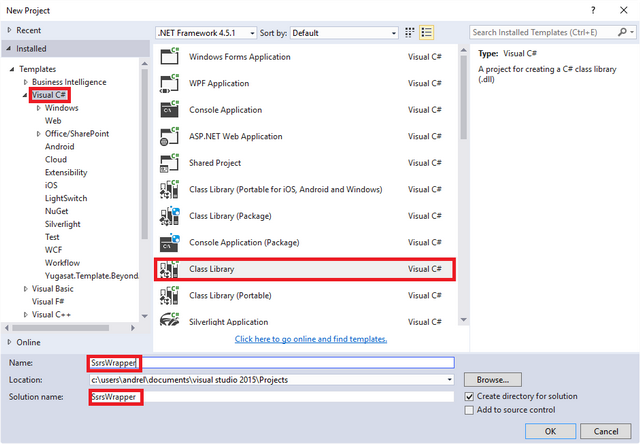Click the Solution name input field
The image size is (640, 444).
tap(271, 397)
